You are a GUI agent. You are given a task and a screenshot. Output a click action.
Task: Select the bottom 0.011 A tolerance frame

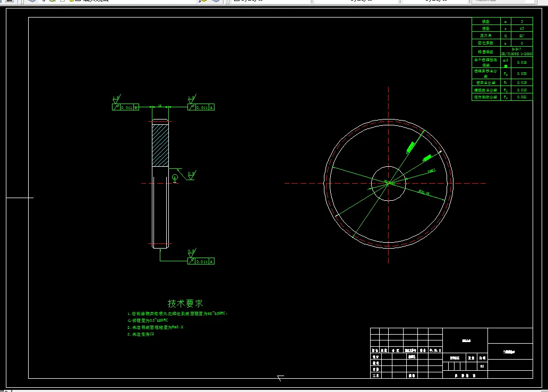coord(201,261)
